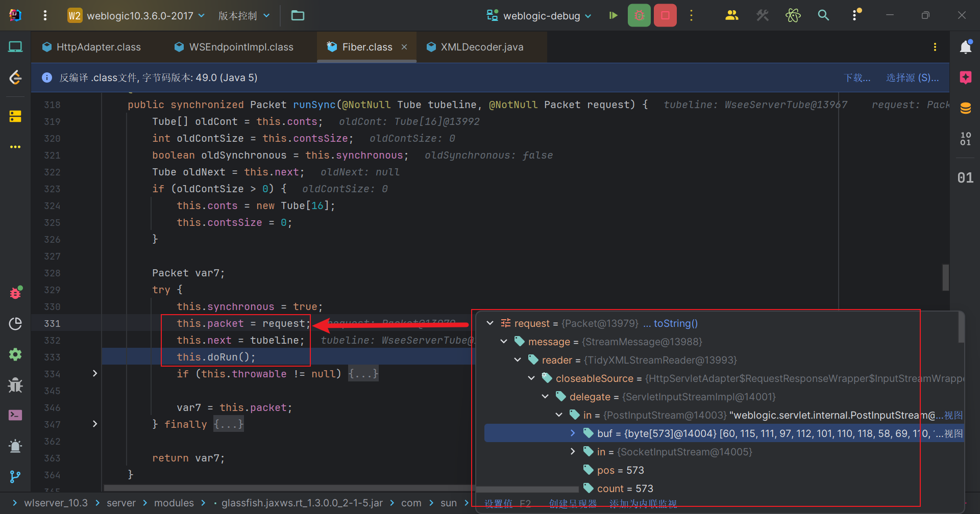Screen dimensions: 980x514
Task: Open the yellow Structure tool window
Action: (15, 116)
